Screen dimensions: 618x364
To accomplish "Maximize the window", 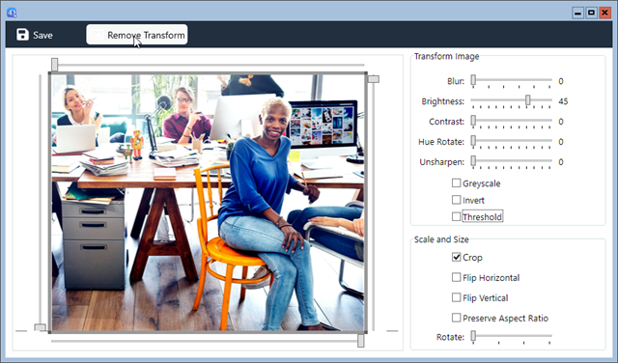I will [x=591, y=13].
